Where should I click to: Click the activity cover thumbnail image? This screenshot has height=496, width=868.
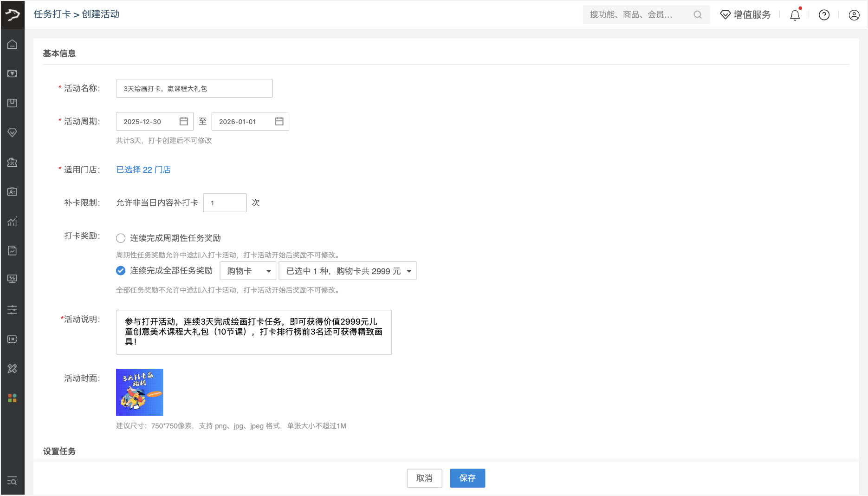139,392
